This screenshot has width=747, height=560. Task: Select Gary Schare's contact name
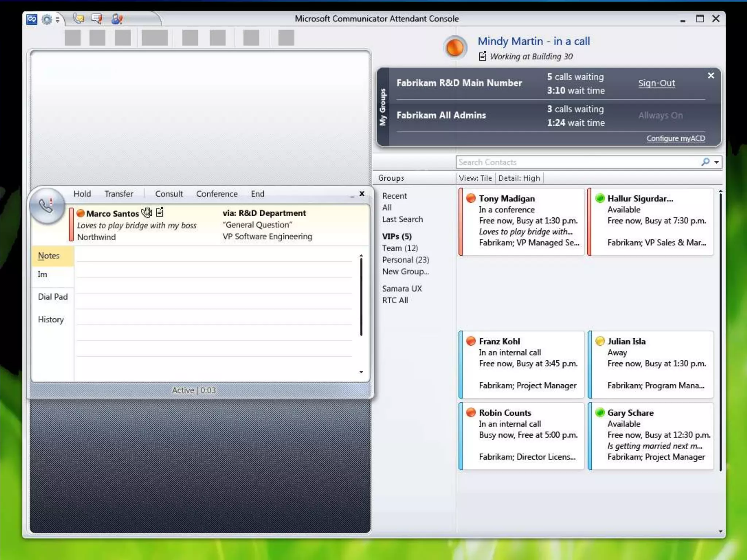click(x=630, y=413)
